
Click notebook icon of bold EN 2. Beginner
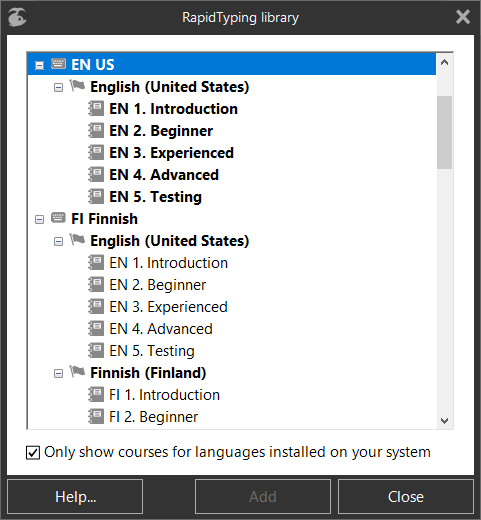click(96, 131)
